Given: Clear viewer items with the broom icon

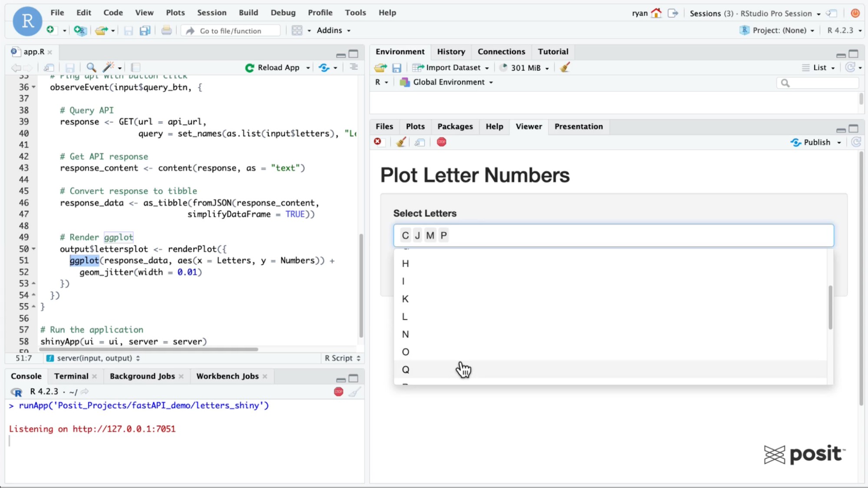Looking at the screenshot, I should (401, 142).
